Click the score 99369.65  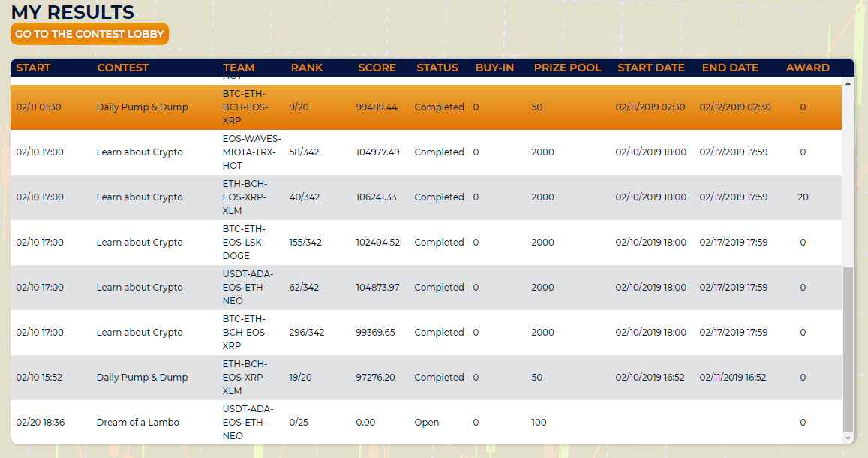(375, 333)
